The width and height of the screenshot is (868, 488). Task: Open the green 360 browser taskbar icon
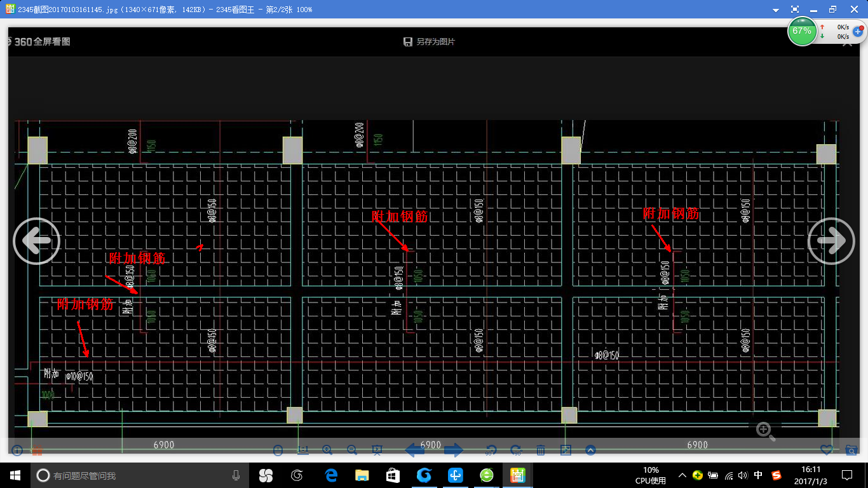[487, 475]
